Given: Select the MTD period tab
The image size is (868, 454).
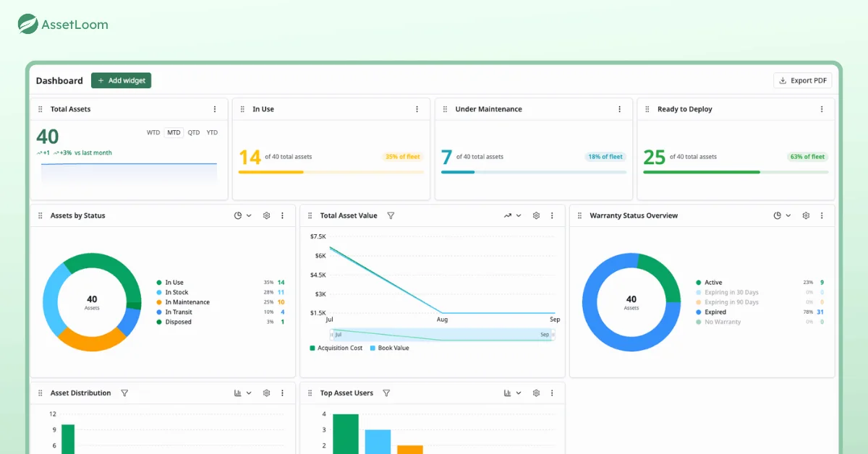Looking at the screenshot, I should click(x=174, y=132).
